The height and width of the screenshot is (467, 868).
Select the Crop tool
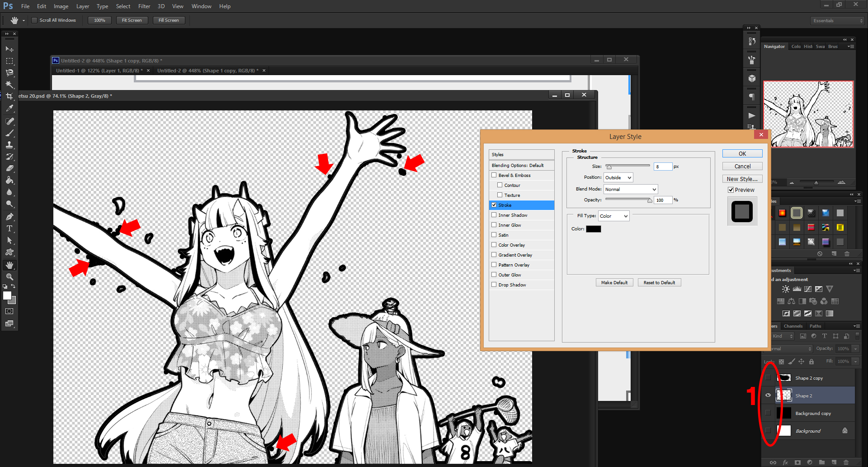click(x=9, y=96)
